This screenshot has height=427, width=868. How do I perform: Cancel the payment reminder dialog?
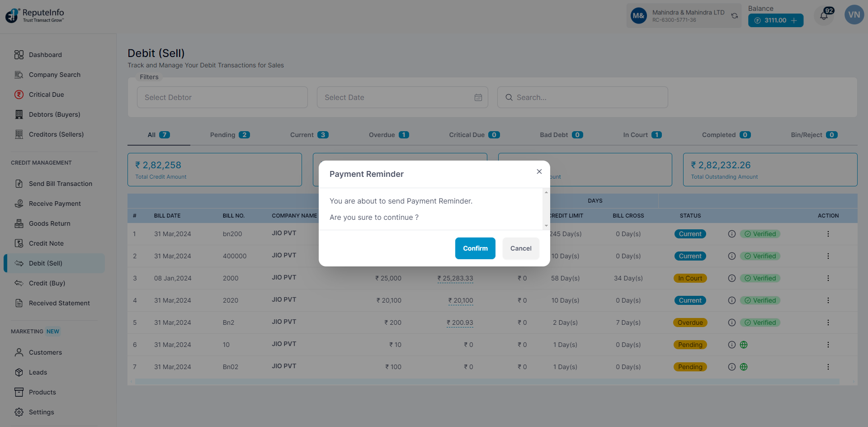(x=520, y=248)
